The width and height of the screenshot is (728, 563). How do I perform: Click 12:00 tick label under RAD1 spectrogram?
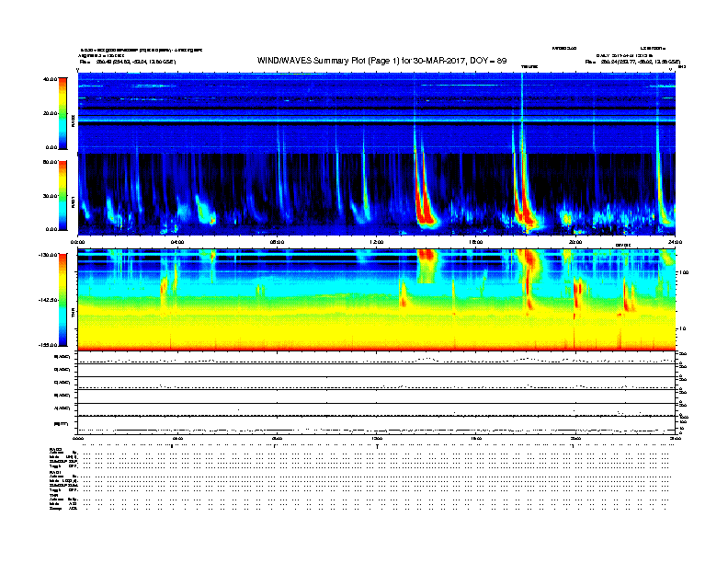[377, 242]
